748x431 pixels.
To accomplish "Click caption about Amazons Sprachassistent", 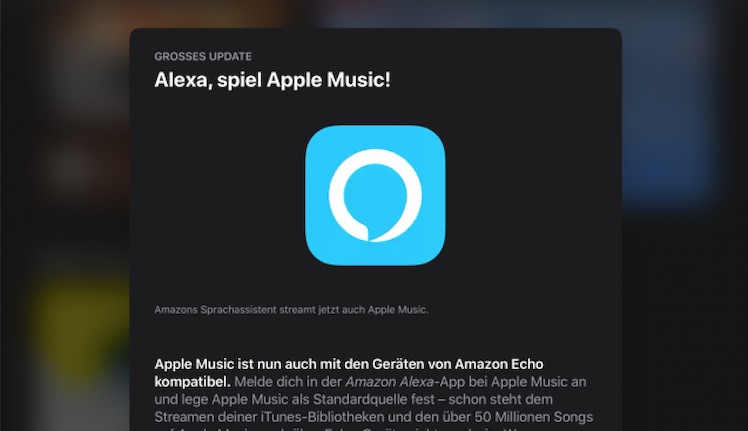I will 291,310.
